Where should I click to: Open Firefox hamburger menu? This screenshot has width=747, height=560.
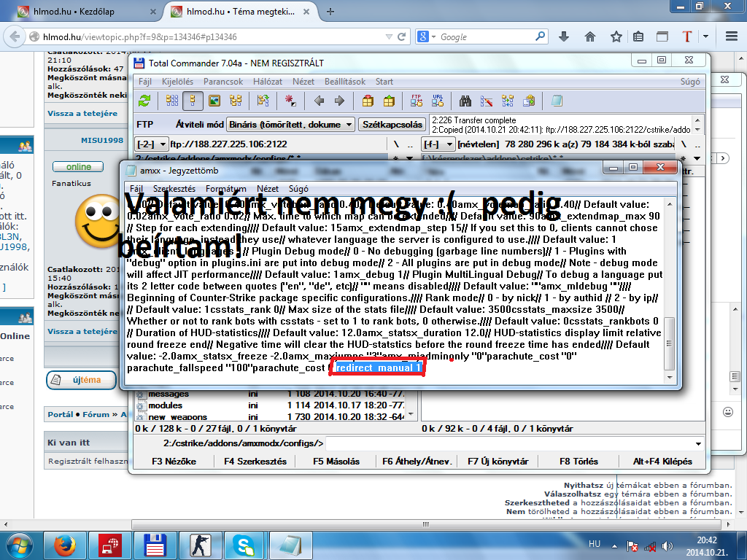(x=732, y=36)
